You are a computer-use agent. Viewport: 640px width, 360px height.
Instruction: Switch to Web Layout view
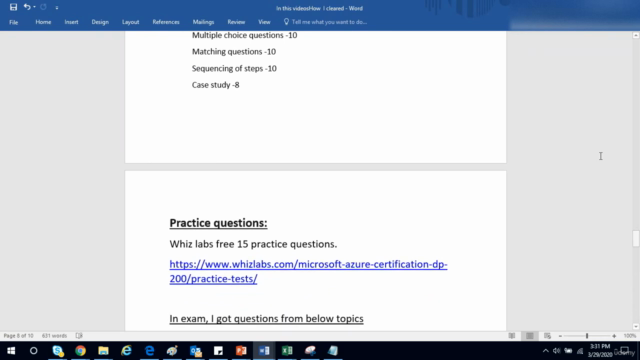pos(547,336)
